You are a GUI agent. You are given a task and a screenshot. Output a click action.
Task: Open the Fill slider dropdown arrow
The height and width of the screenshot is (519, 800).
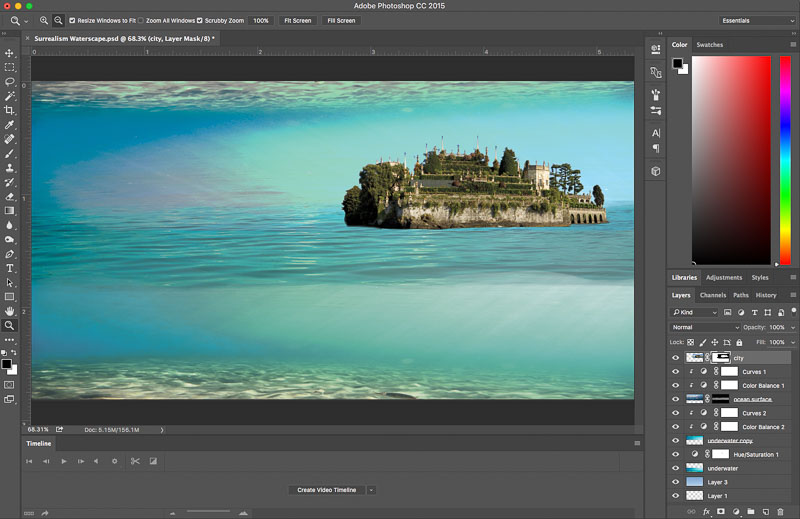coord(793,342)
